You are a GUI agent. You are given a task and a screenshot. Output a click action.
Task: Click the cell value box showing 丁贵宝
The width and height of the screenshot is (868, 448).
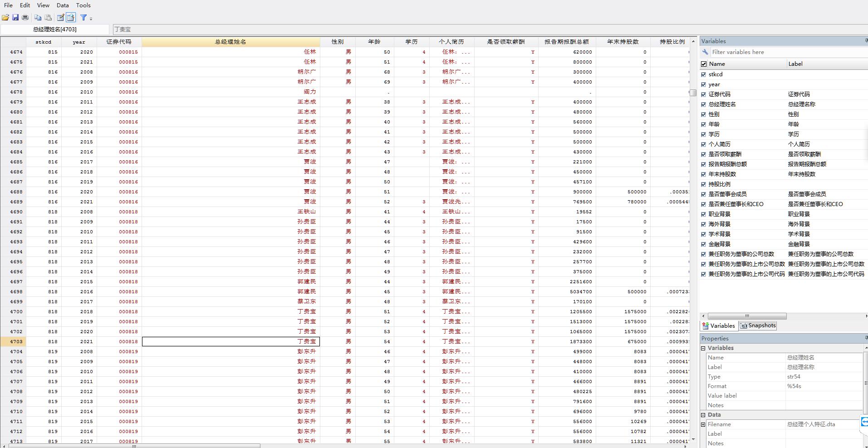(490, 30)
